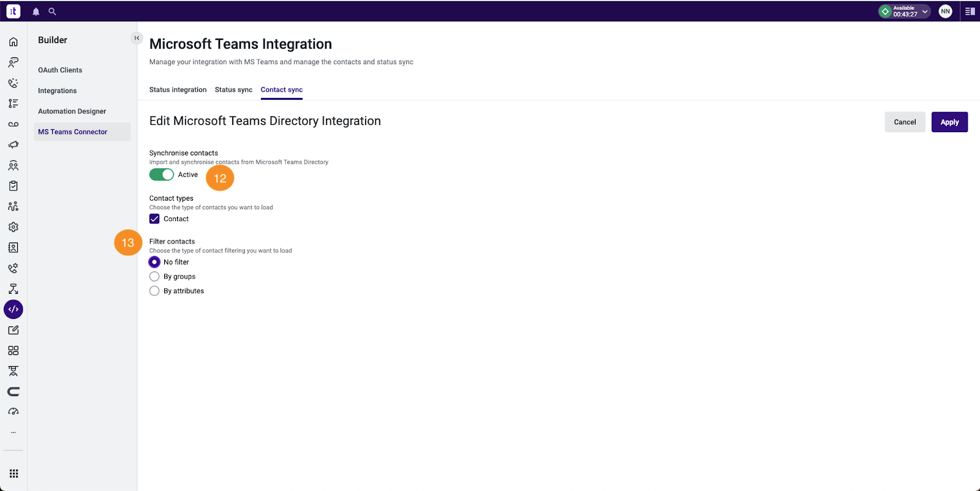The image size is (980, 491).
Task: Open the phone with gear icon
Action: (13, 268)
